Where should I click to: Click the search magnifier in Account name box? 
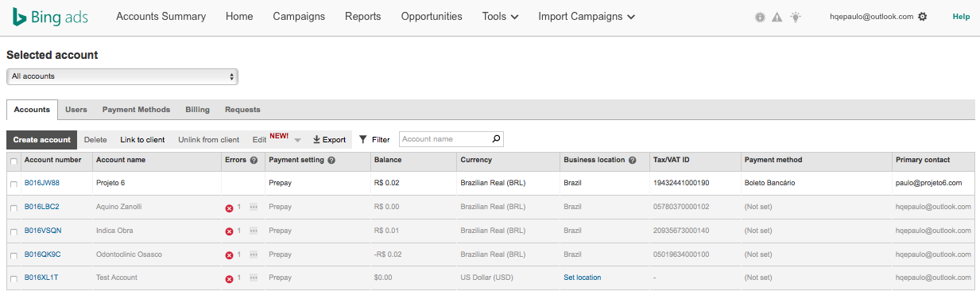[x=497, y=139]
